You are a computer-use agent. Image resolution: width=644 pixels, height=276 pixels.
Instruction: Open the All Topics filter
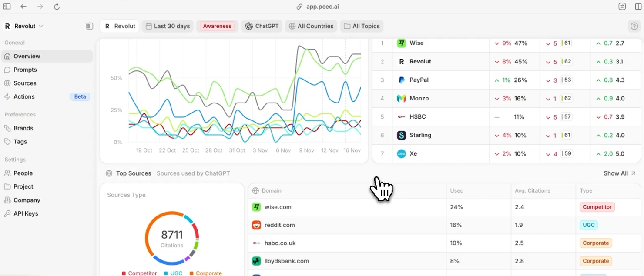pos(362,26)
